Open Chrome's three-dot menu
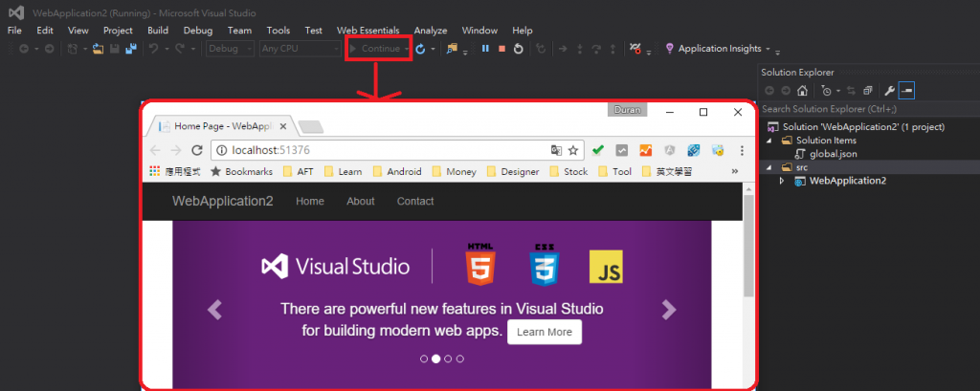The image size is (980, 391). point(742,150)
